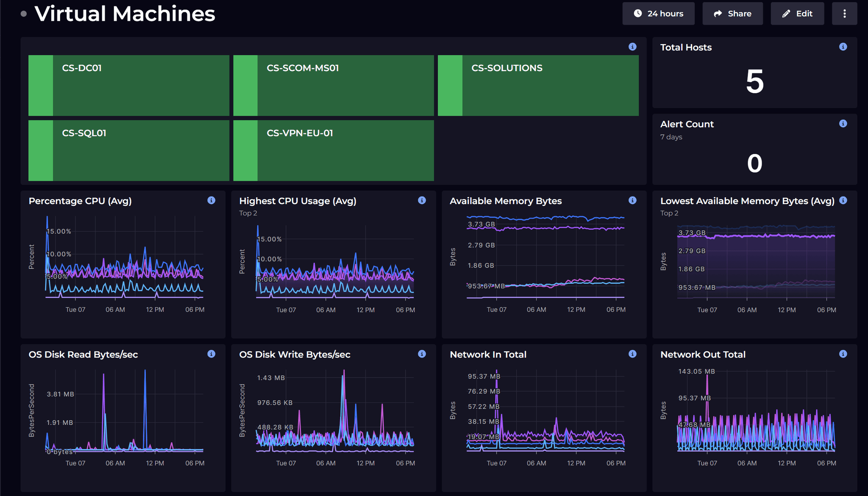
Task: Click the info icon on Alert Count tile
Action: (x=843, y=123)
